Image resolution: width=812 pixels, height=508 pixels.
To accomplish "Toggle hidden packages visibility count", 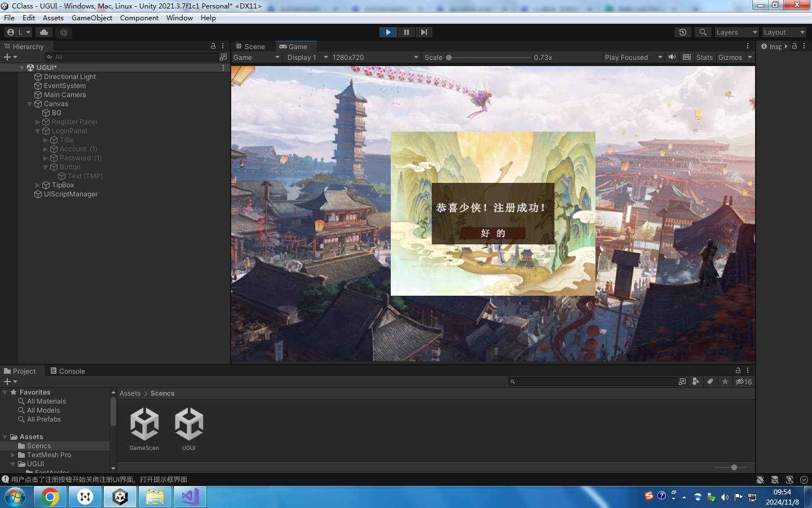I will point(744,382).
